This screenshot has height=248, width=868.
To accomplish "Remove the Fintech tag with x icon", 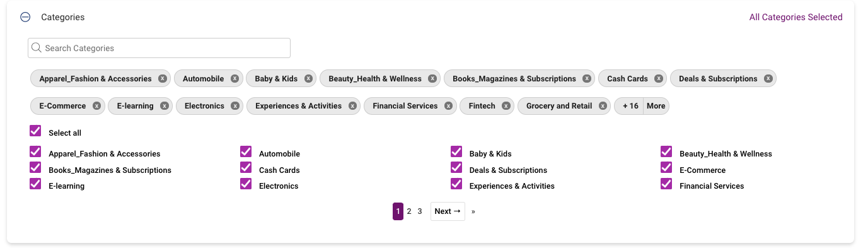I will (x=506, y=106).
